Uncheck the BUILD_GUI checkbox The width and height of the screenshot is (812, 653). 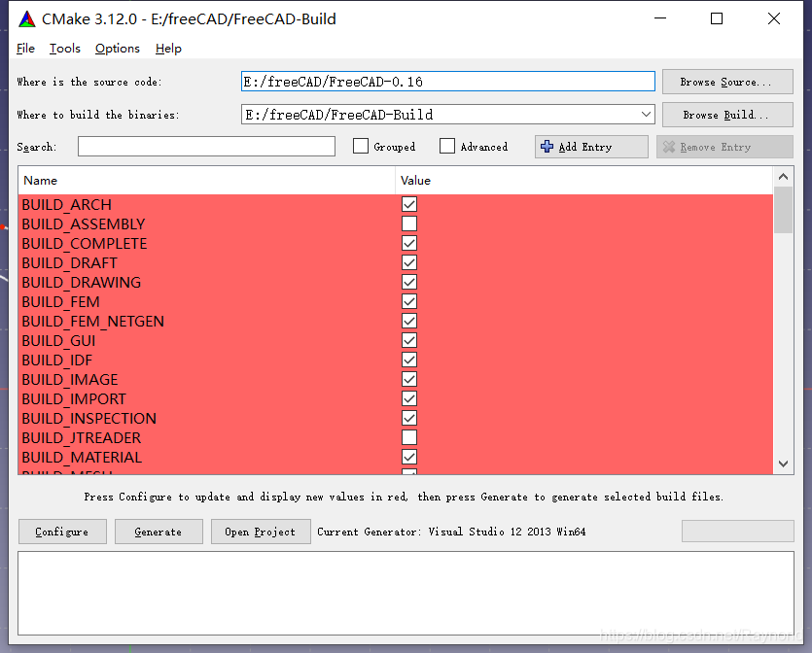(409, 340)
